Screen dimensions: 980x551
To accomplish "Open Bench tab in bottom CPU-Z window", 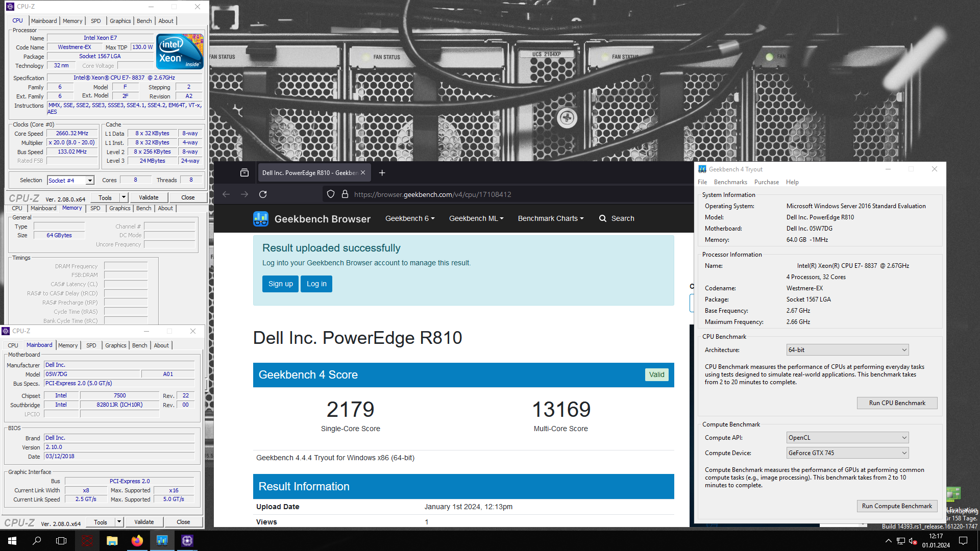I will pos(140,345).
